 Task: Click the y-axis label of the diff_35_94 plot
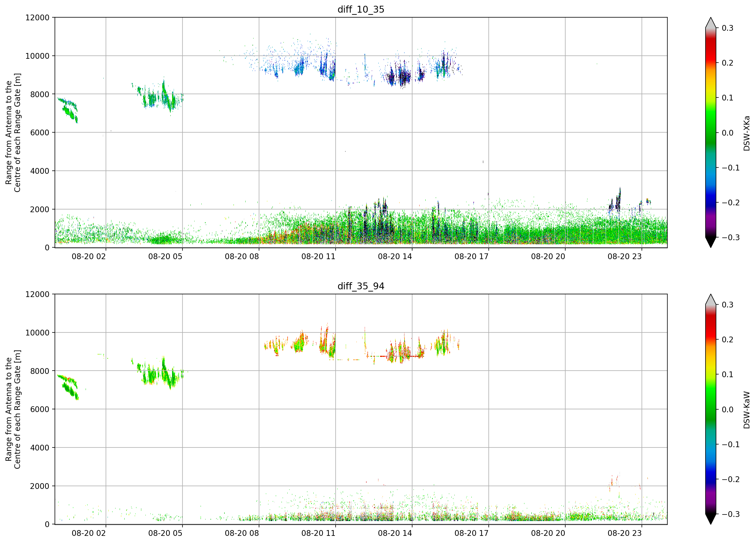[13, 410]
